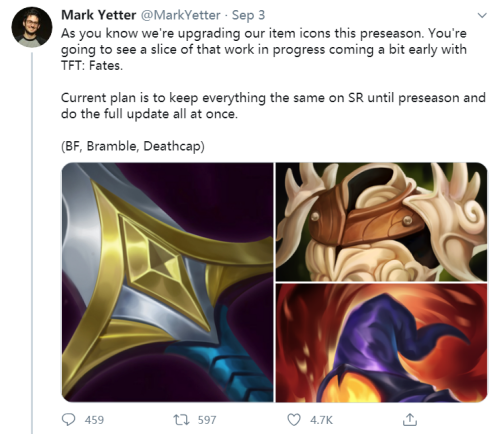The image size is (500, 434).
Task: Open the share tweet icon
Action: [410, 419]
